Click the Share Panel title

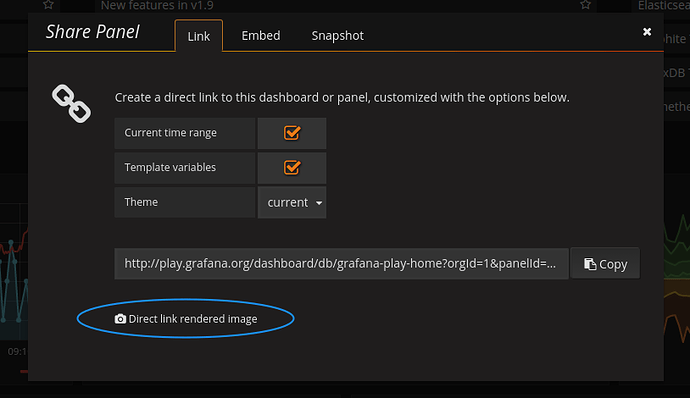click(92, 32)
